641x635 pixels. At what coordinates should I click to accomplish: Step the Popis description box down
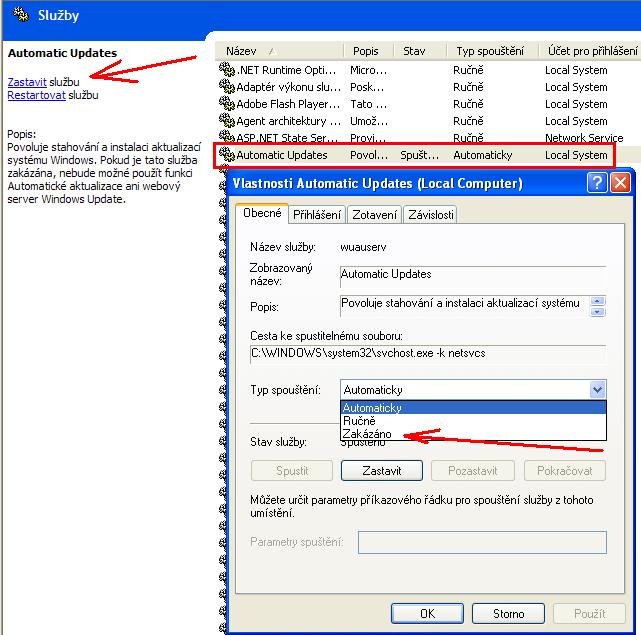[x=597, y=312]
